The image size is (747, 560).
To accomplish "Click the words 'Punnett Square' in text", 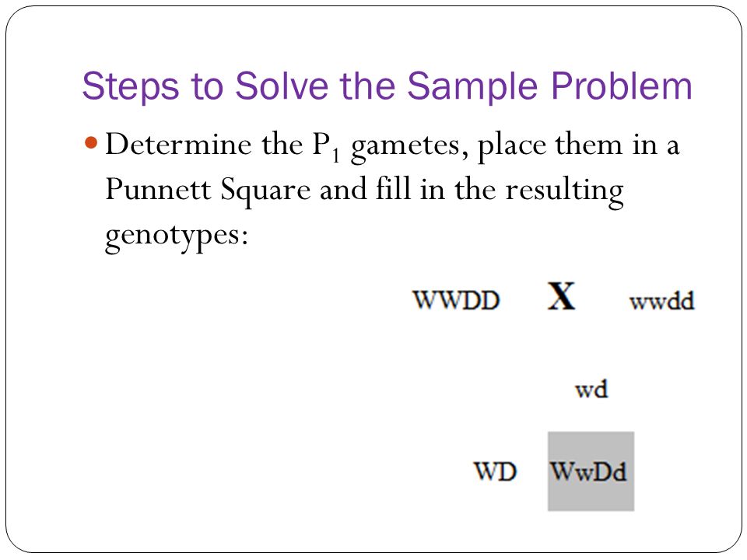I will (207, 190).
